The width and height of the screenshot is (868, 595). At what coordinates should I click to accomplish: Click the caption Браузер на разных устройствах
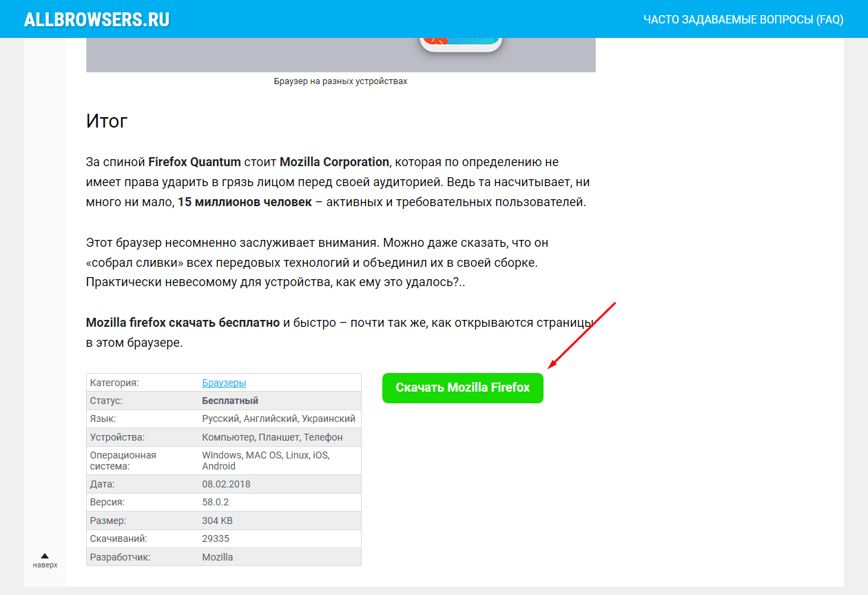point(340,81)
